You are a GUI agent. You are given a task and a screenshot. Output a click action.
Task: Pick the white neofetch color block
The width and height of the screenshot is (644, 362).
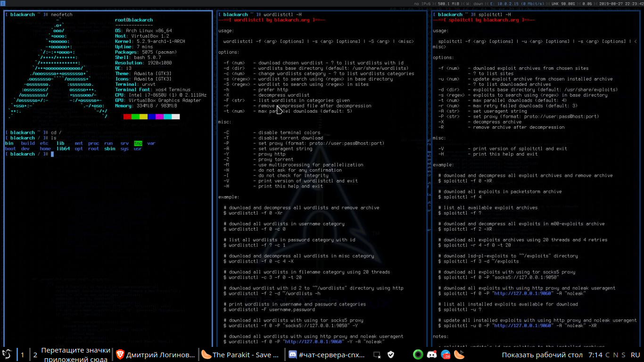175,116
